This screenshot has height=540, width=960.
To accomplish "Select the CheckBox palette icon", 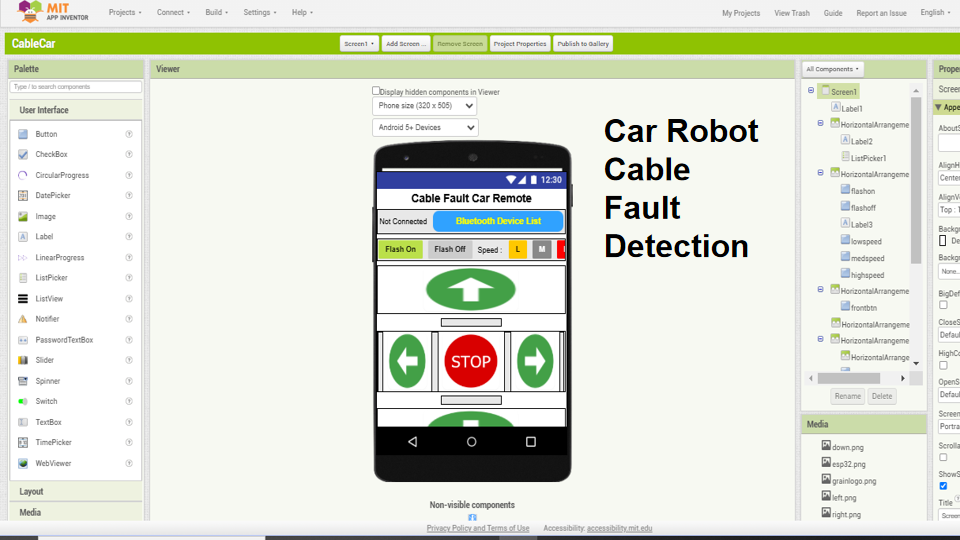I will coord(23,154).
